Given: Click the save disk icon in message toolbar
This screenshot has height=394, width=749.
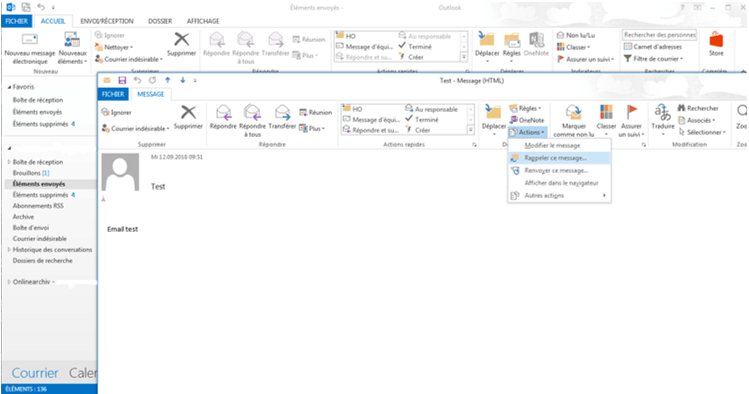Looking at the screenshot, I should point(122,80).
